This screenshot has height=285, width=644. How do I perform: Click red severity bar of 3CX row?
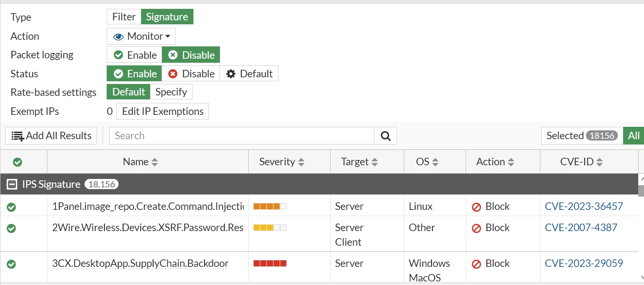pos(270,263)
